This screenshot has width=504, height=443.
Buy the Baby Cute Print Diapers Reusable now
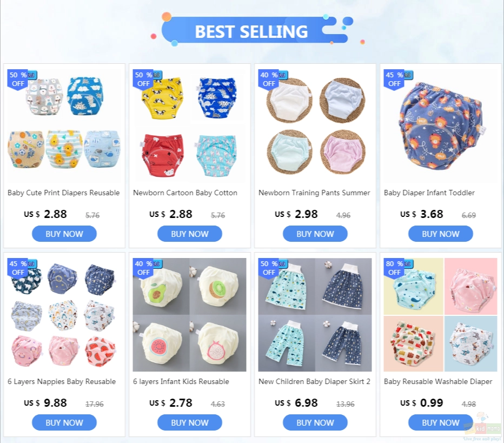(x=64, y=234)
